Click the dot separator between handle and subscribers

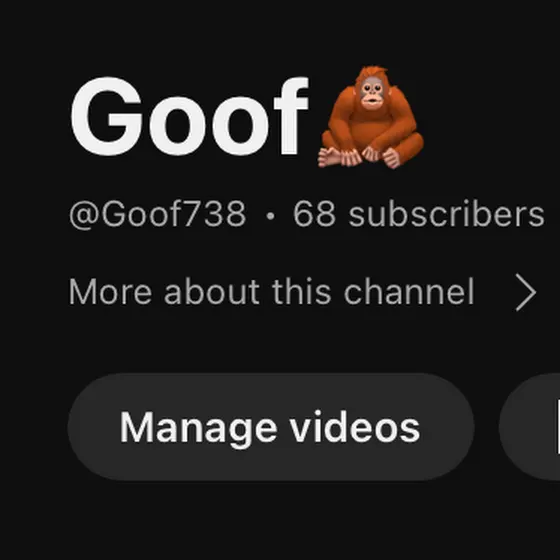tap(271, 215)
